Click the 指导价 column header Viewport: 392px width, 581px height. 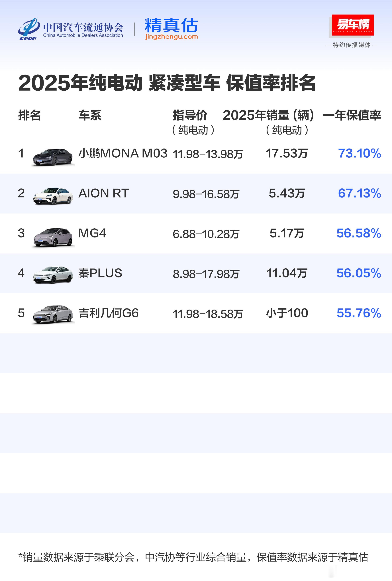pos(190,115)
